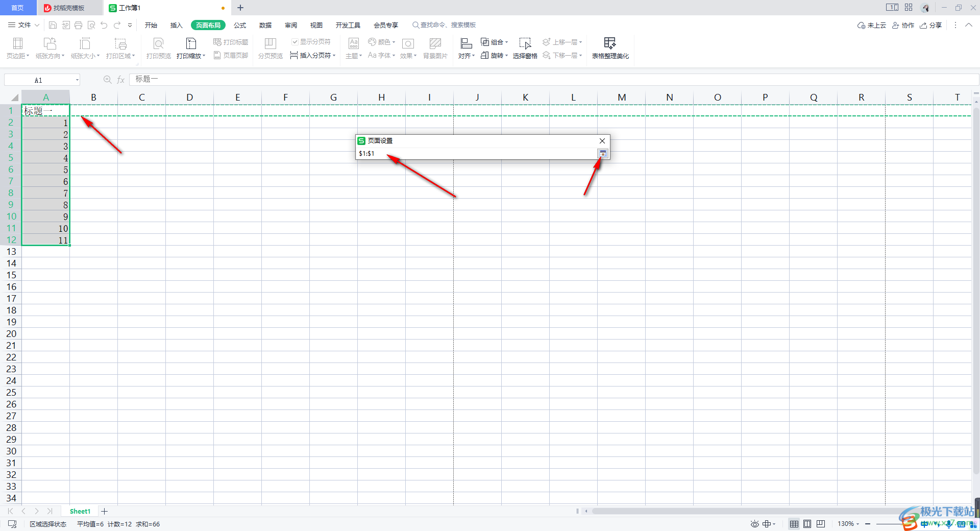Switch to the 视图 ribbon tab
The image size is (980, 531).
click(316, 25)
